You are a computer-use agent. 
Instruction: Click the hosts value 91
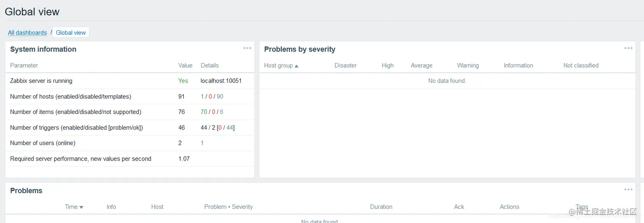click(181, 97)
